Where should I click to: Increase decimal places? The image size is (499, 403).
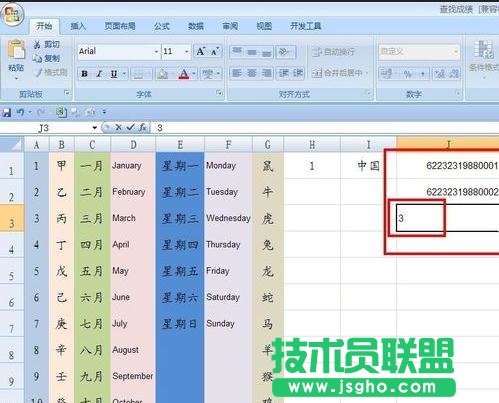[439, 74]
